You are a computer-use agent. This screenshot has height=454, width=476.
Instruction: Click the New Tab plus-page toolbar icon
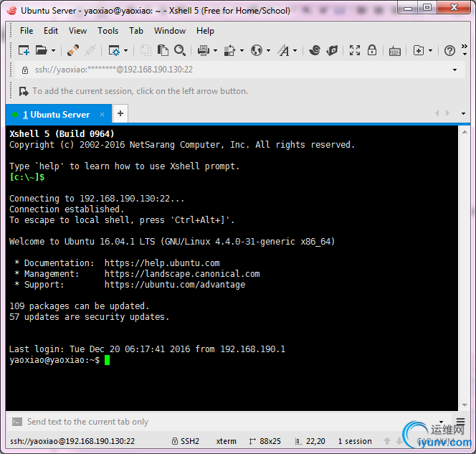coord(419,50)
